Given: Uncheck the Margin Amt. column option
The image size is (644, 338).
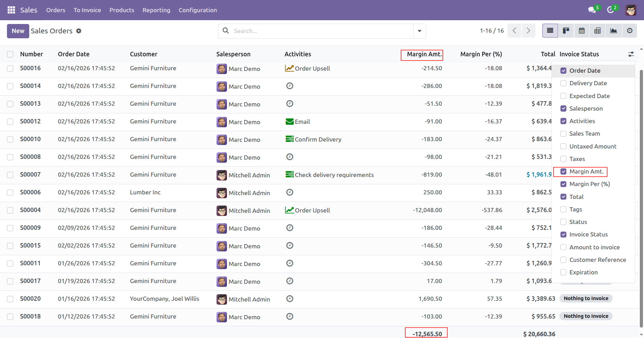Looking at the screenshot, I should (564, 171).
